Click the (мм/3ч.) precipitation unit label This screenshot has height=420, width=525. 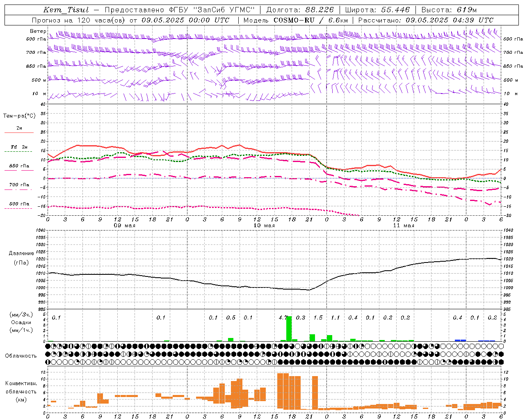coord(21,315)
